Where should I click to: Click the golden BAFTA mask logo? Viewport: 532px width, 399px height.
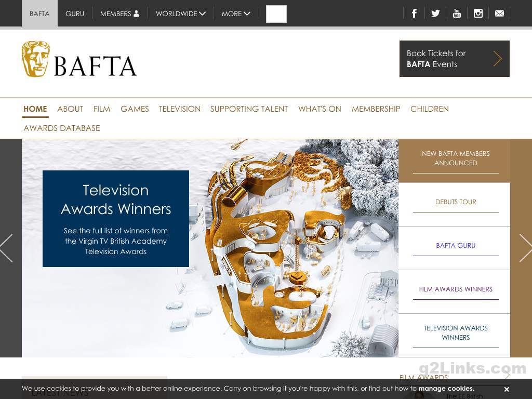[36, 59]
